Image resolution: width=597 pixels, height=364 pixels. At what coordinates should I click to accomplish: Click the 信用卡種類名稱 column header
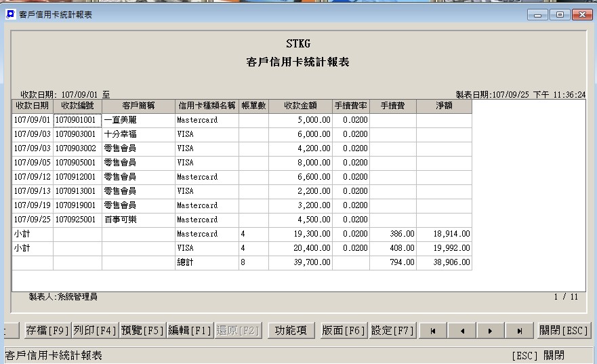pos(207,106)
